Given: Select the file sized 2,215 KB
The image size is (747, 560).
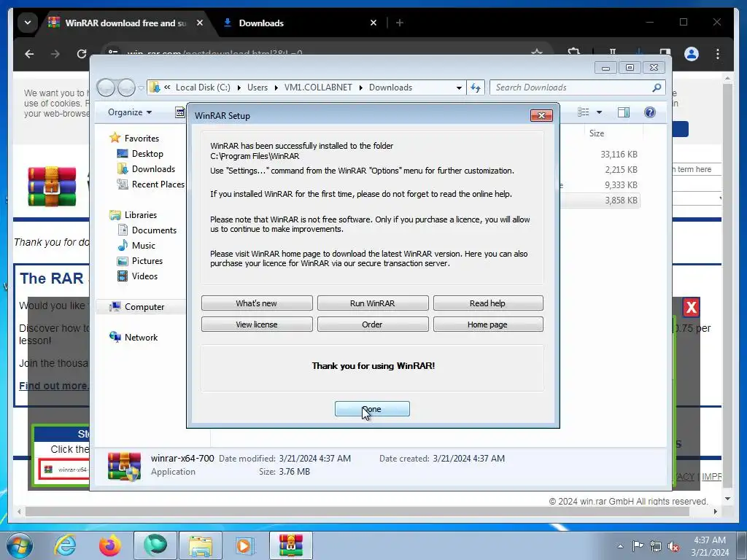Looking at the screenshot, I should pos(622,169).
